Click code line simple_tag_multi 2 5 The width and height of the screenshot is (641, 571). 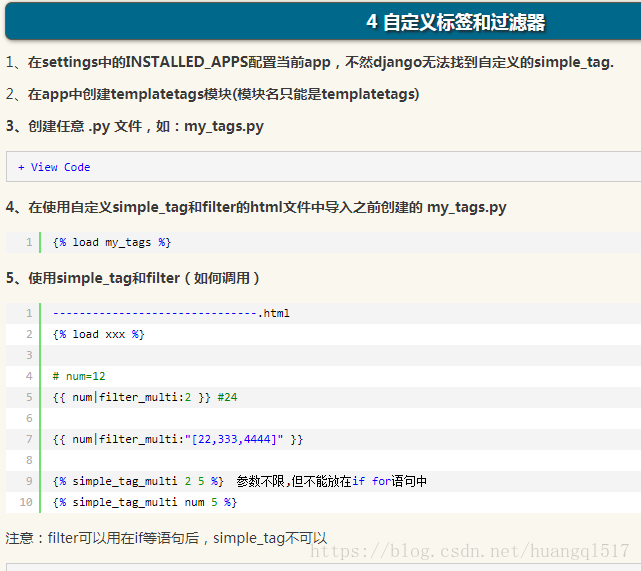click(138, 481)
